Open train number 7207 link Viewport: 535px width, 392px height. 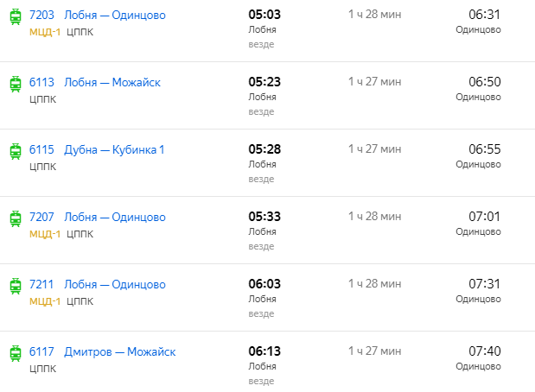[41, 217]
